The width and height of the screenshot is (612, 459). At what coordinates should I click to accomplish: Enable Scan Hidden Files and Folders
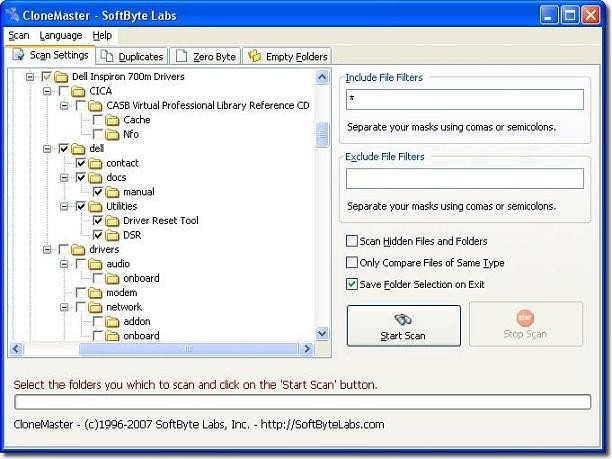tap(352, 241)
